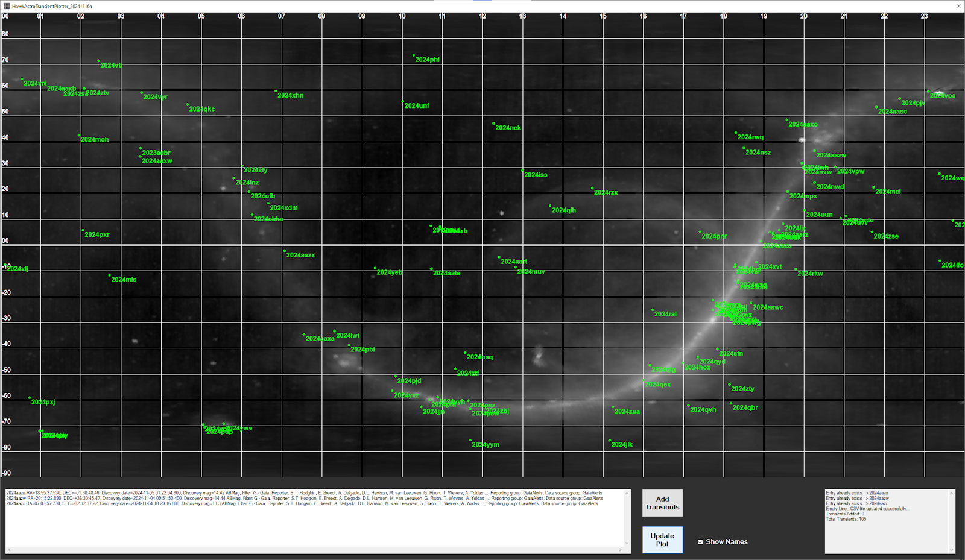Screen dimensions: 965x560
Task: Click the 2024zty transient label
Action: 743,389
